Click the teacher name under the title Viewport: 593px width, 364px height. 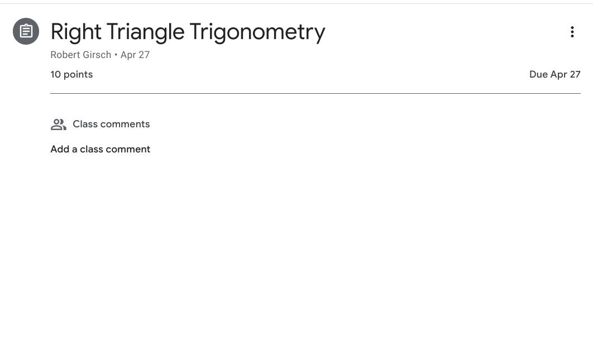(x=80, y=55)
